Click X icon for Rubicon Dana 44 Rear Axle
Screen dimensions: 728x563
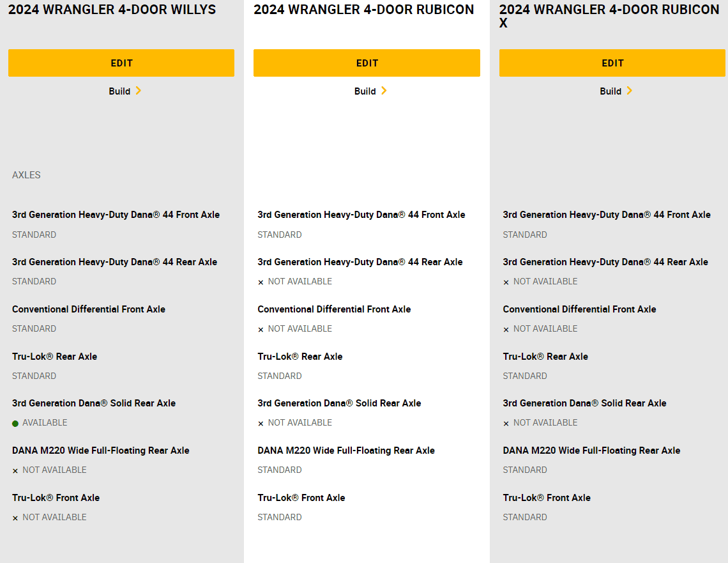261,282
